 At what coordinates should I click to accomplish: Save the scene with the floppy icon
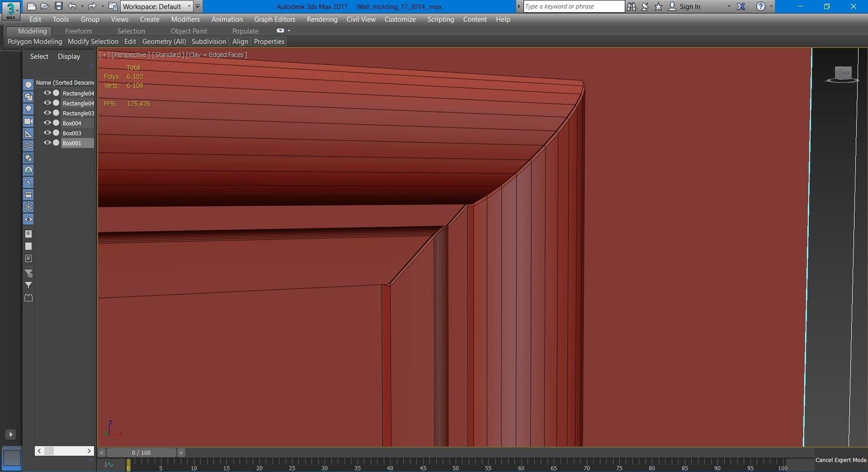pyautogui.click(x=58, y=6)
